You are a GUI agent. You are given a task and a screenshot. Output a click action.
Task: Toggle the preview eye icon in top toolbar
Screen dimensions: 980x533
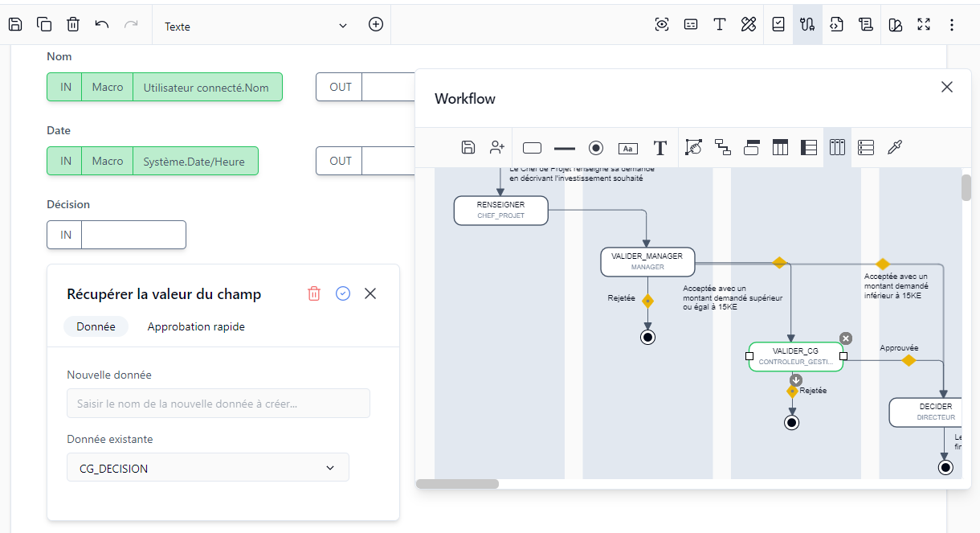coord(662,25)
